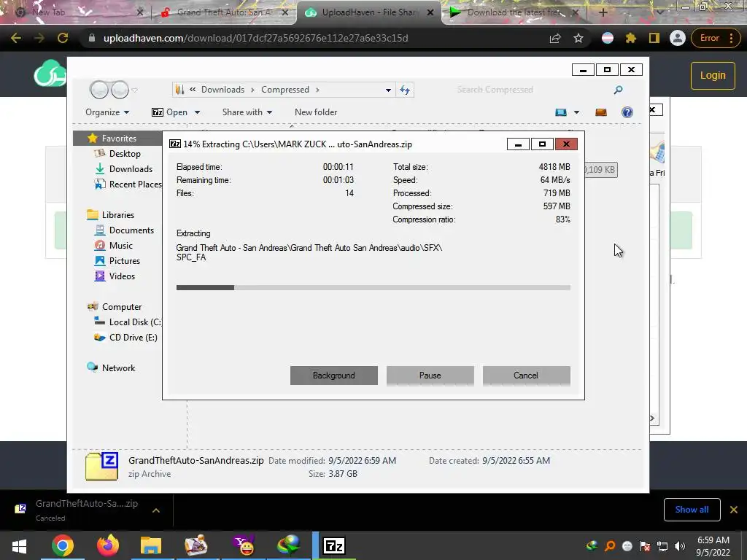Open the Windows Start menu
747x560 pixels.
19,546
